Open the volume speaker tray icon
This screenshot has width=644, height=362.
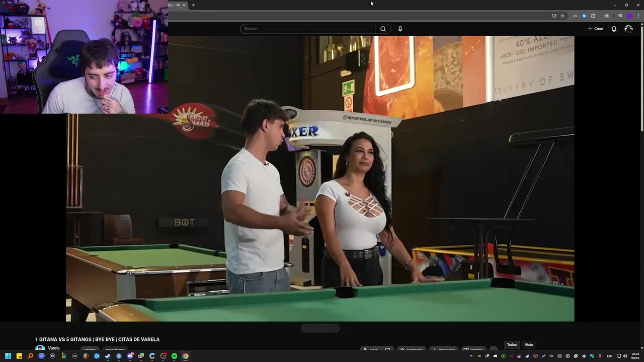tap(625, 356)
